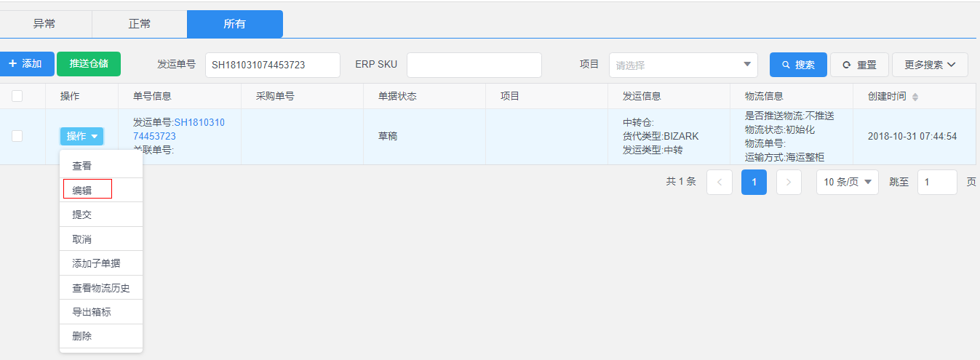The height and width of the screenshot is (360, 980).
Task: Switch to the 异常 tab
Action: 44,24
